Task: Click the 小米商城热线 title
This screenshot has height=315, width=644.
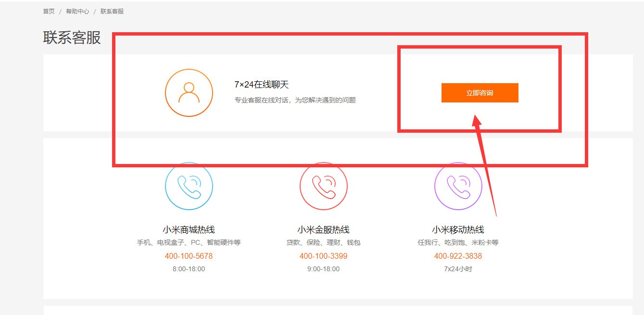Action: (x=189, y=229)
